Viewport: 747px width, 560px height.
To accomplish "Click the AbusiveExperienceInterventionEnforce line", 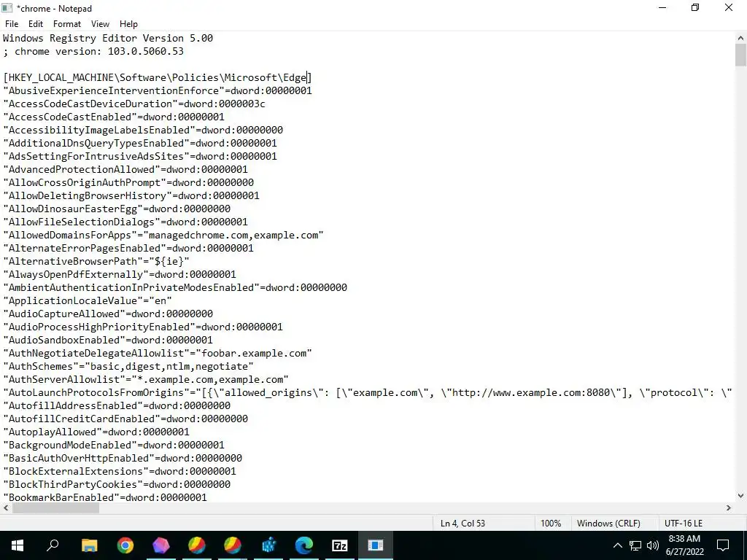I will (158, 90).
